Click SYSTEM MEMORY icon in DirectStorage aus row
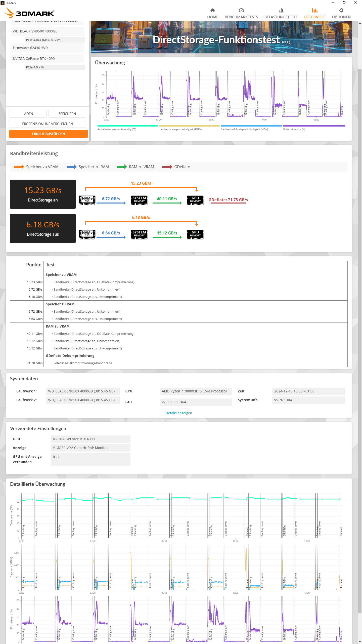362x644 pixels. [x=139, y=234]
